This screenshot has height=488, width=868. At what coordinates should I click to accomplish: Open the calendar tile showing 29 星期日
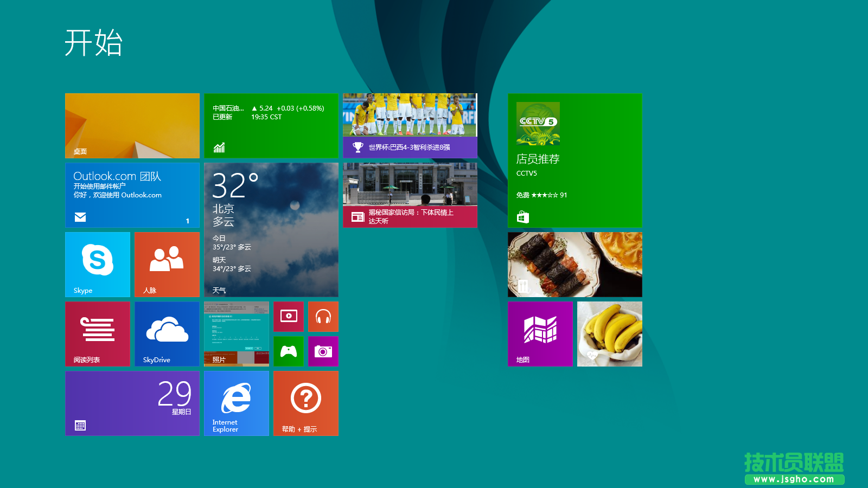pos(132,403)
